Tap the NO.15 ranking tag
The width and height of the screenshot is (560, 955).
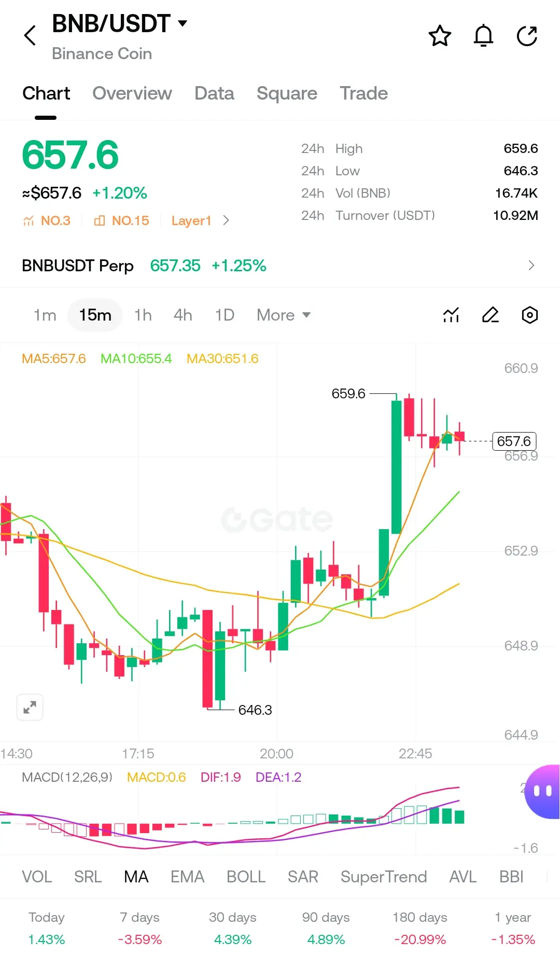coord(121,220)
